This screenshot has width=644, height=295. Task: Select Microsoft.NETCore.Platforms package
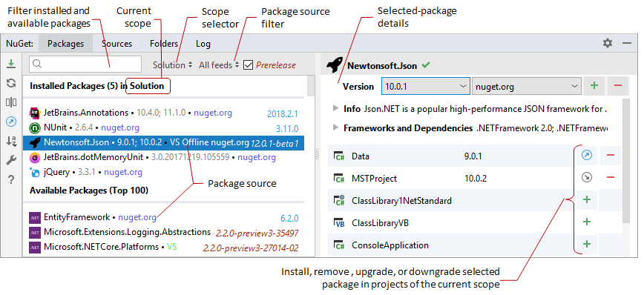click(x=164, y=248)
